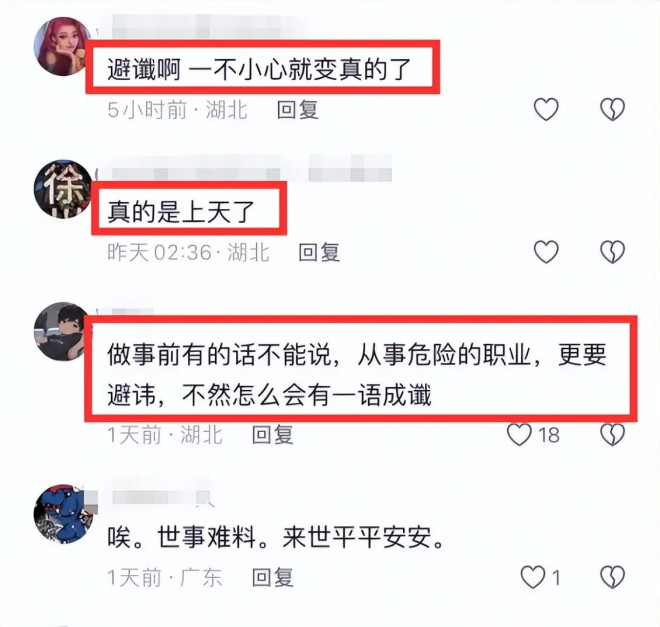Reply to the 广东 comment posted 1天前
Image resolution: width=660 pixels, height=627 pixels.
272,577
